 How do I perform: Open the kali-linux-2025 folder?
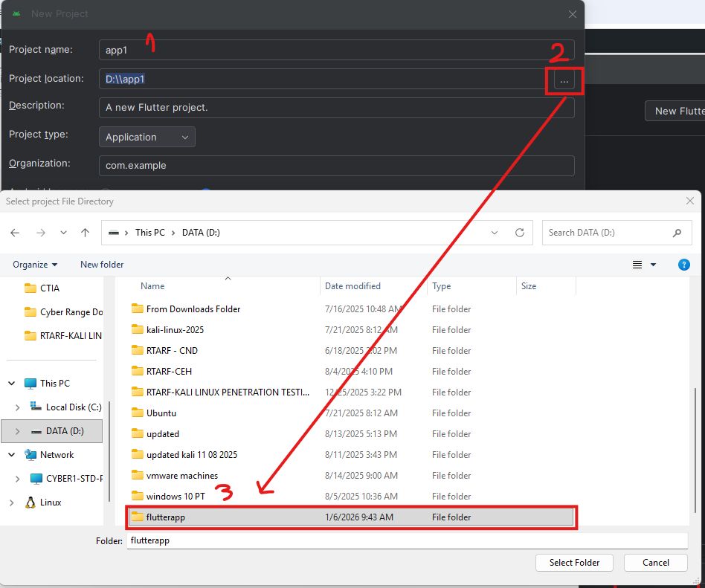click(x=175, y=330)
